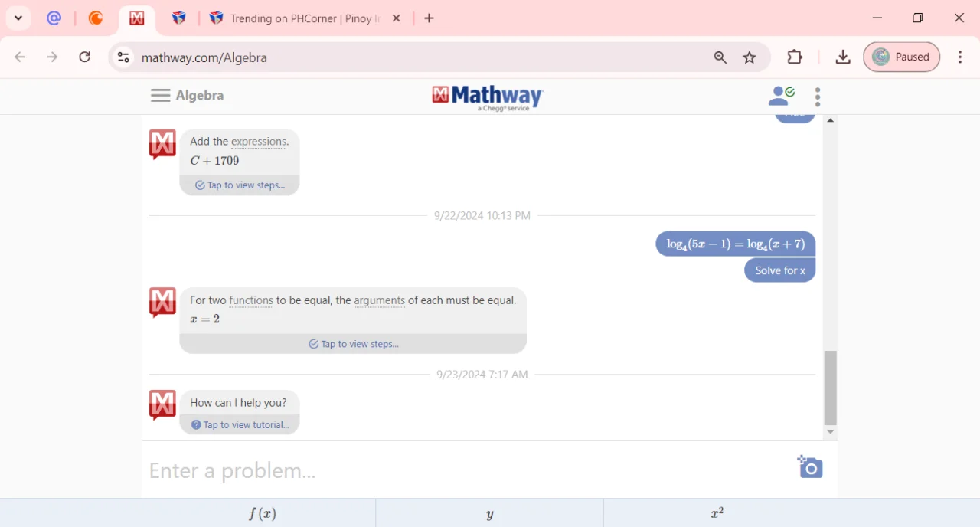Switch to the orange pinned browser tab
The height and width of the screenshot is (527, 980).
click(x=96, y=18)
